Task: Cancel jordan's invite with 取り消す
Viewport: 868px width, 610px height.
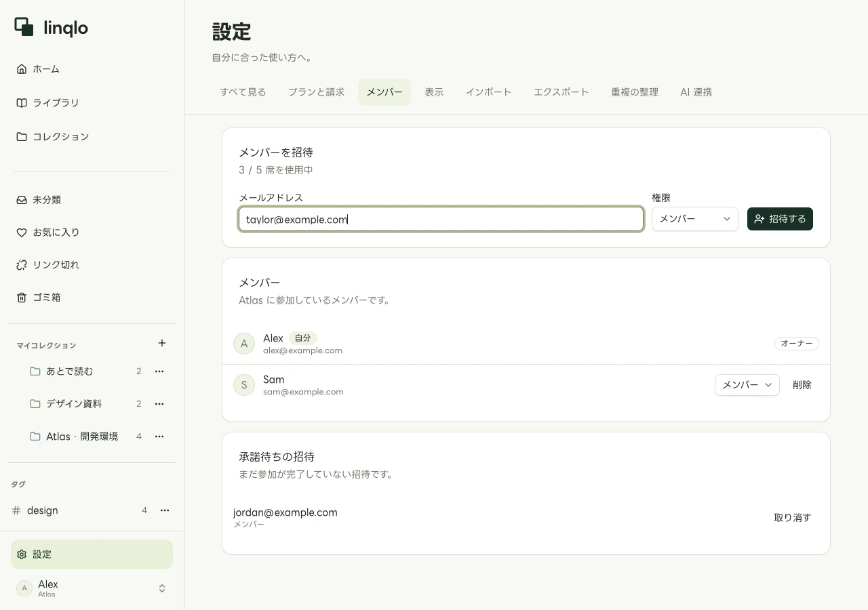Action: [793, 518]
